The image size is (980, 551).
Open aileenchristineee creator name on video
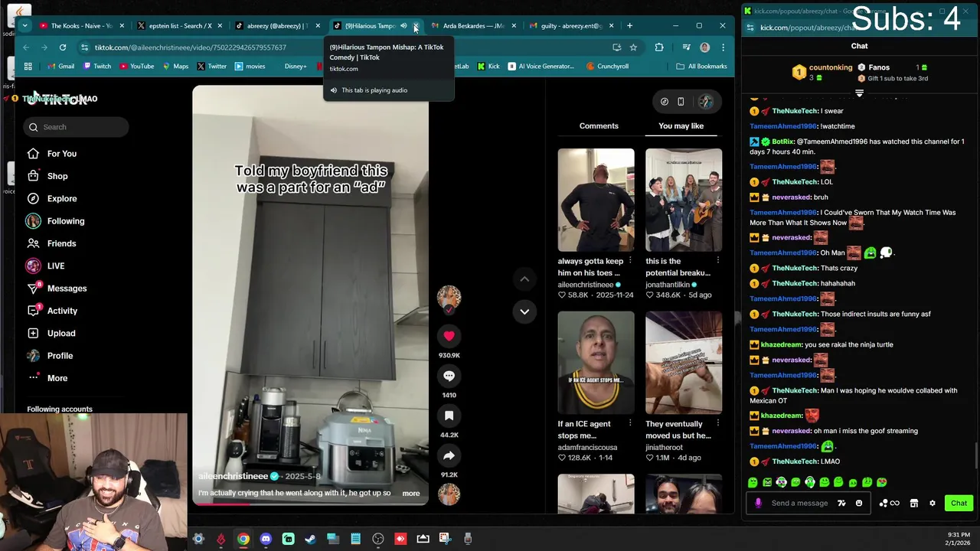(x=234, y=476)
